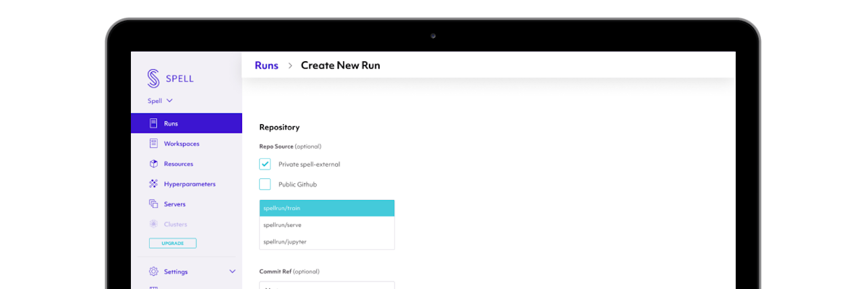Screen dimensions: 868x289
Task: Click the Create New Run title
Action: click(340, 65)
